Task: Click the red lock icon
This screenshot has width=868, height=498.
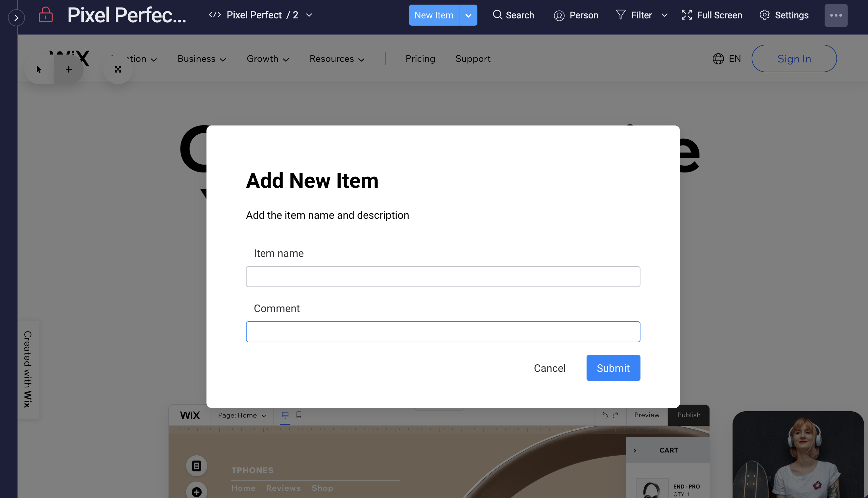Action: 45,15
